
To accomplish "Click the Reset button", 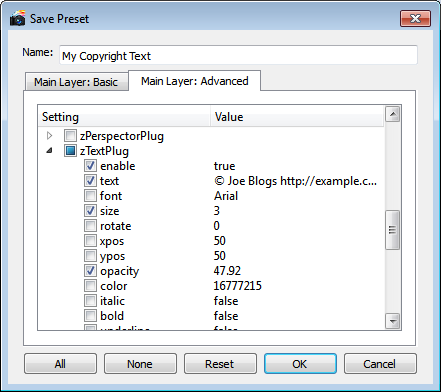I will (220, 364).
